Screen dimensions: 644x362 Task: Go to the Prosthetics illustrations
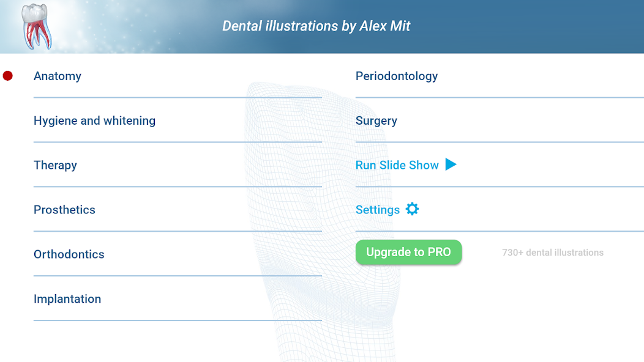pyautogui.click(x=64, y=210)
